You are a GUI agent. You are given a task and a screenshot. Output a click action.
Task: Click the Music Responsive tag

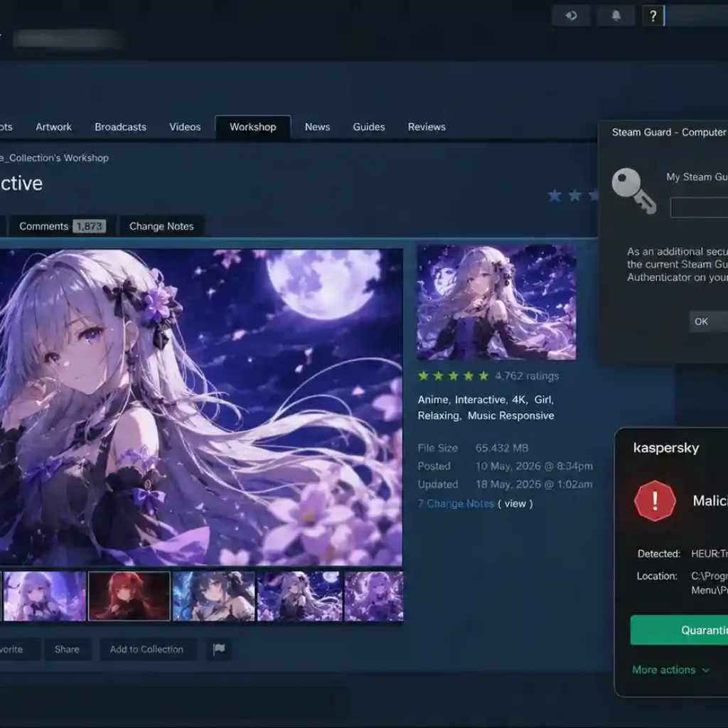pos(510,415)
